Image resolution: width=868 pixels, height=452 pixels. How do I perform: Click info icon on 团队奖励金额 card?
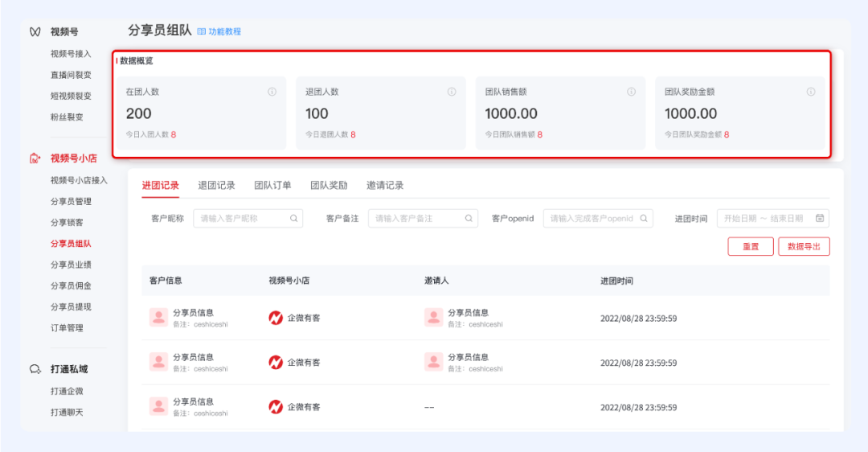810,92
